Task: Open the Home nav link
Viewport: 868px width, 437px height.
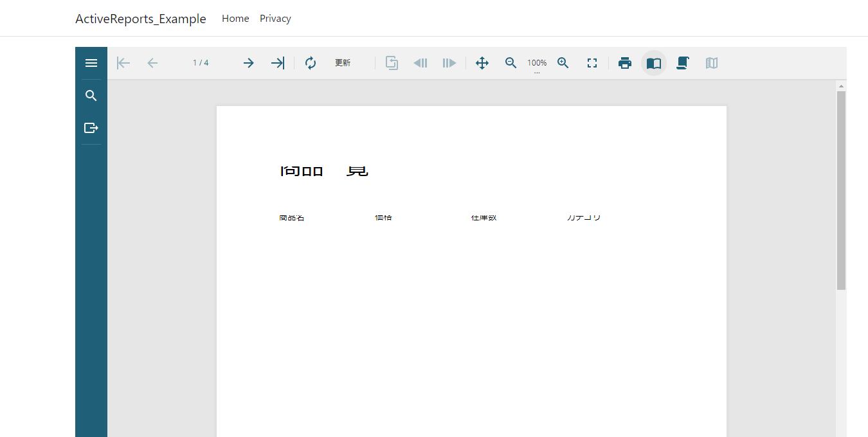Action: coord(235,19)
